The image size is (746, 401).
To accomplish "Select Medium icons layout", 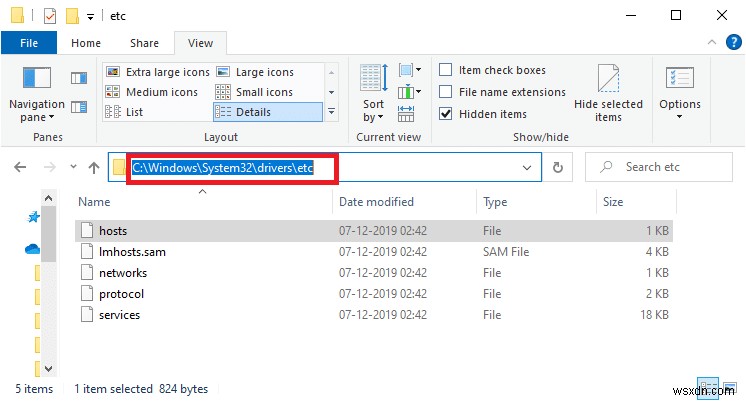I will tap(152, 92).
